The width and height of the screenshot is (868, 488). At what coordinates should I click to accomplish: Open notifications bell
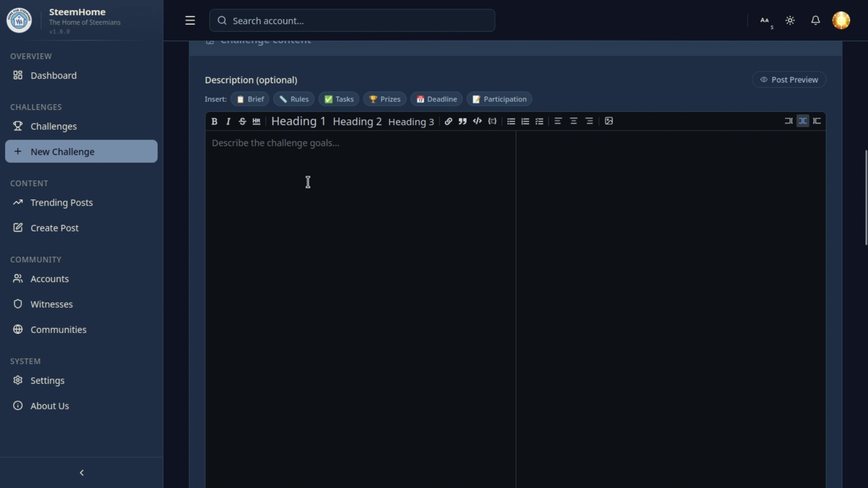pos(815,21)
